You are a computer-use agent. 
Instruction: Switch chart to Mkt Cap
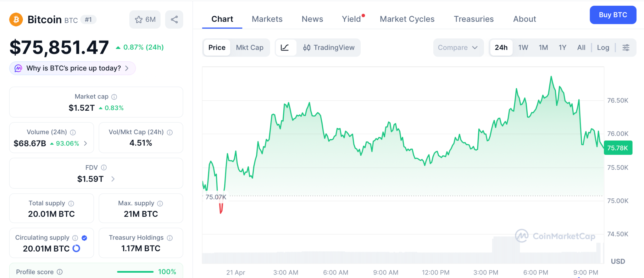point(250,47)
